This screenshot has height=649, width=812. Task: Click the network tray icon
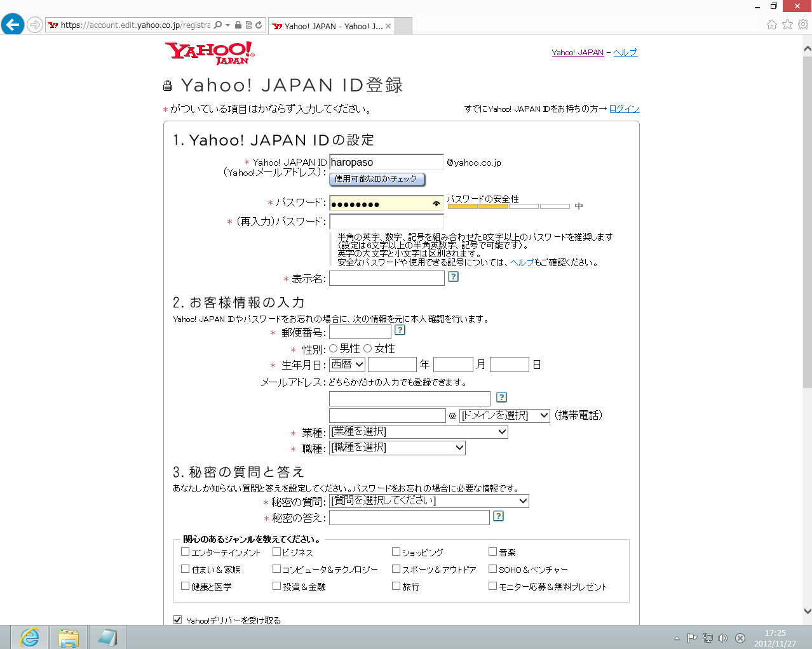click(707, 638)
